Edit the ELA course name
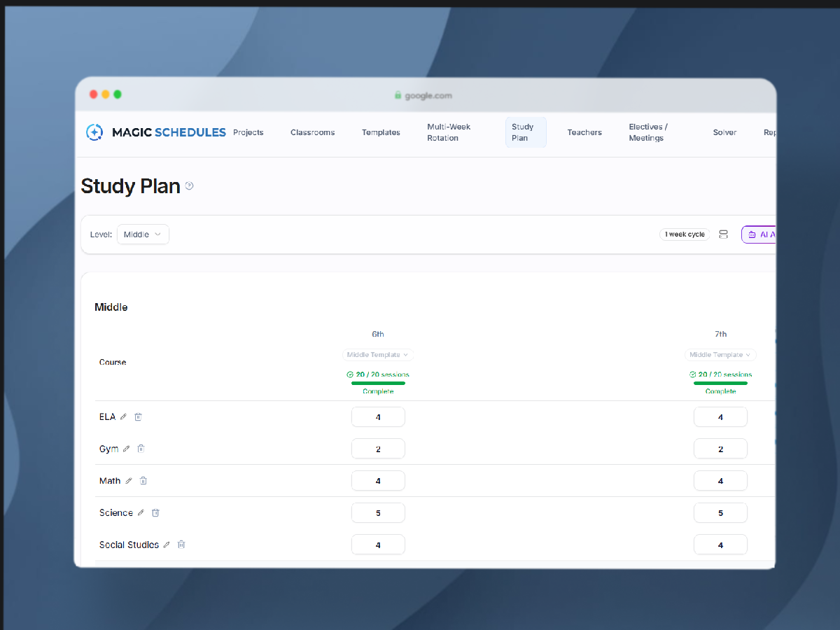 124,416
